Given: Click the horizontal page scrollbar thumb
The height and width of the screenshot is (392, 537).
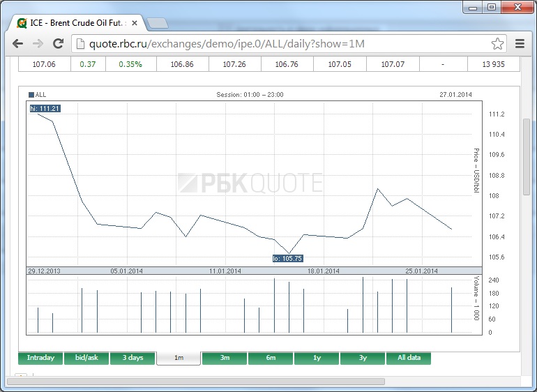Looking at the screenshot, I should coord(195,382).
